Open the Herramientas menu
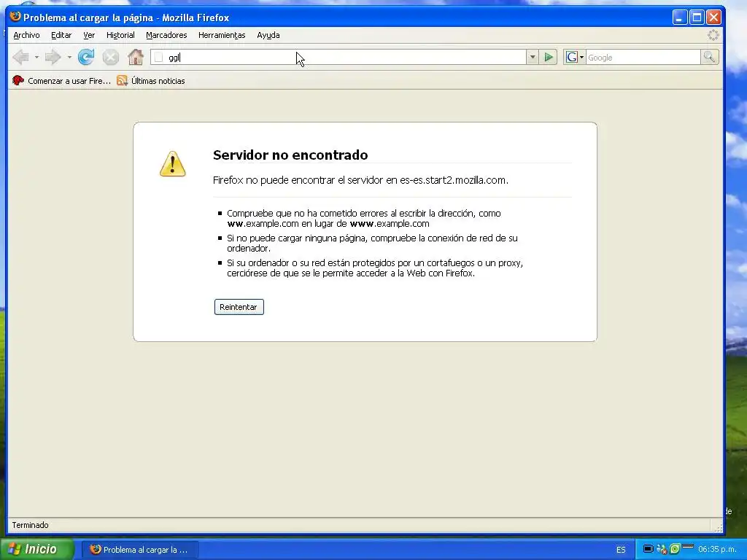Viewport: 747px width, 560px height. pos(222,35)
